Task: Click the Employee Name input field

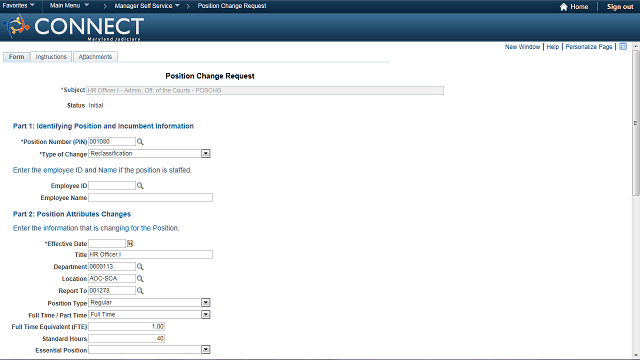Action: pyautogui.click(x=150, y=198)
